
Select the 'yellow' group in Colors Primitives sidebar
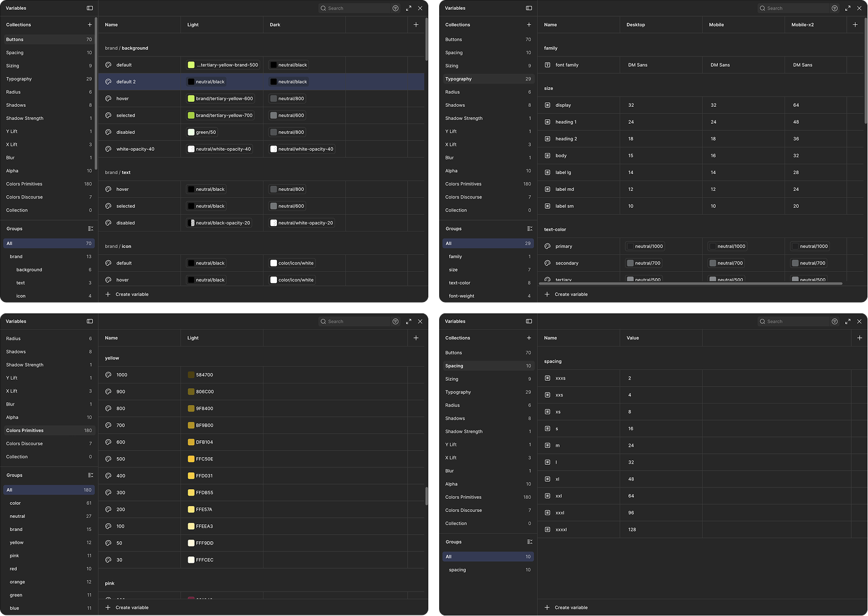point(49,543)
